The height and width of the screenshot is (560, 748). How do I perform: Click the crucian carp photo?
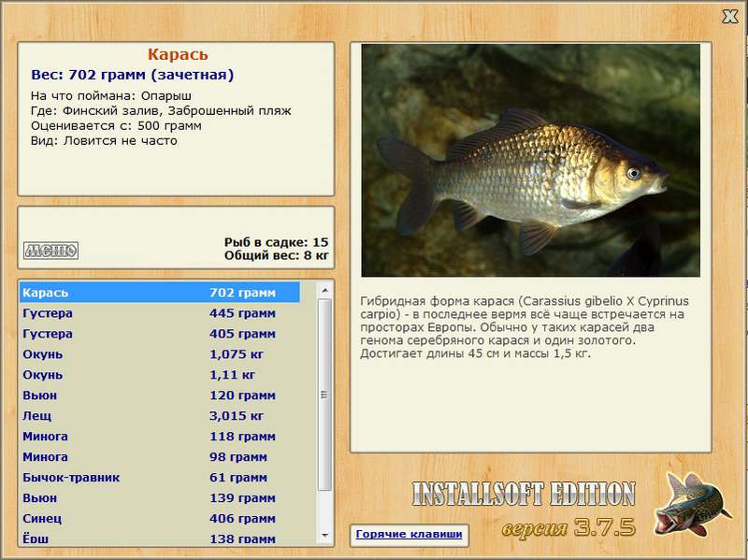[x=530, y=160]
